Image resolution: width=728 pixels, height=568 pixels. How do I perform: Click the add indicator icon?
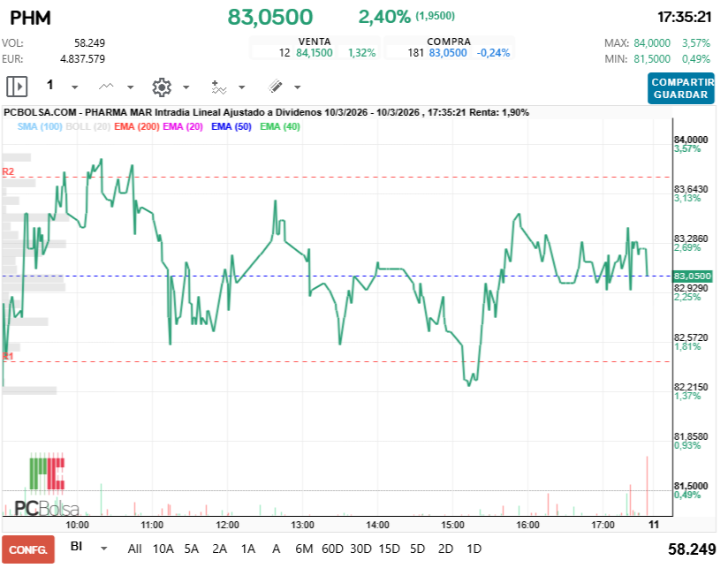click(219, 87)
